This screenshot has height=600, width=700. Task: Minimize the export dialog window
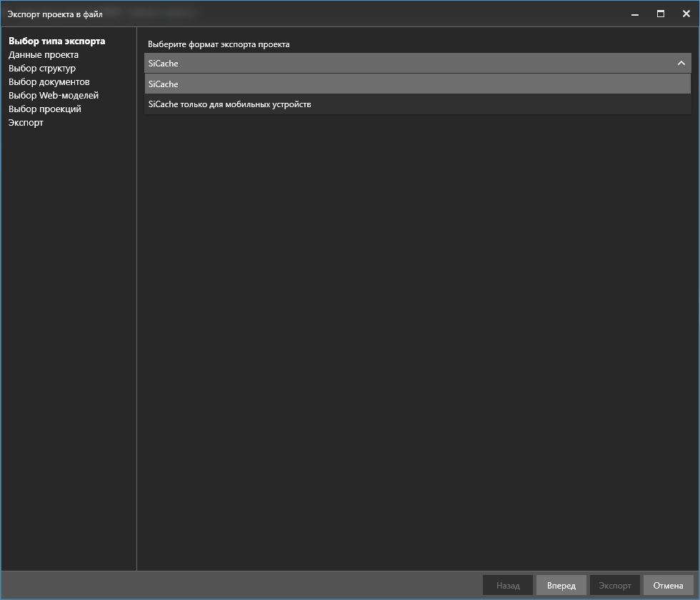(635, 14)
